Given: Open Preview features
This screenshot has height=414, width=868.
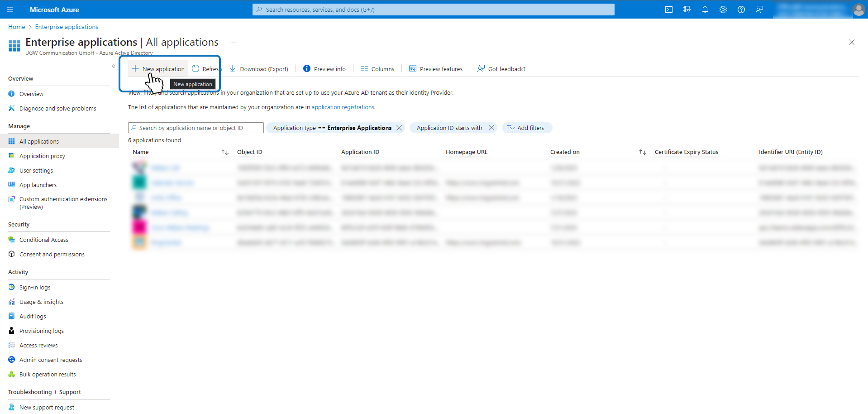Looking at the screenshot, I should coord(436,69).
